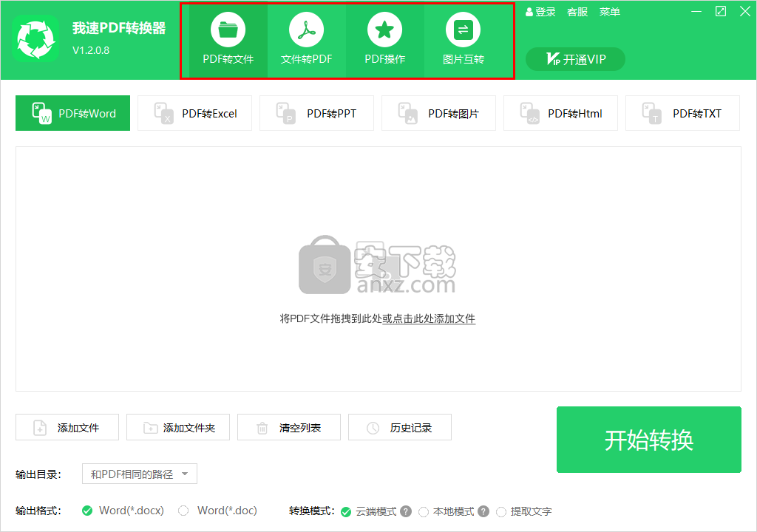The width and height of the screenshot is (757, 532).
Task: Click the PDF转TXT text icon
Action: pyautogui.click(x=652, y=113)
